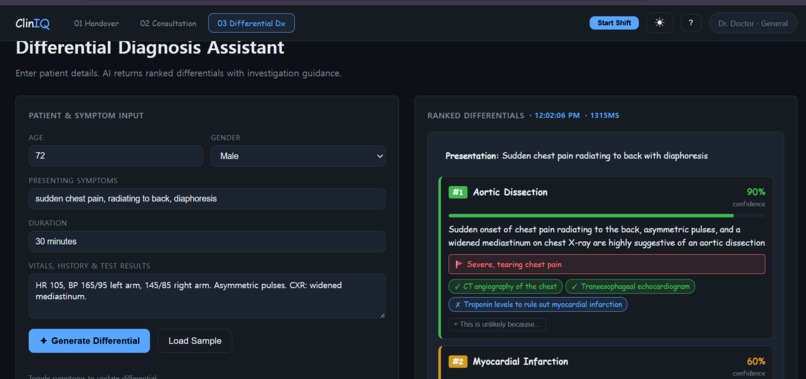Click the Start Shift button
Screen dimensions: 806x379
pos(614,23)
